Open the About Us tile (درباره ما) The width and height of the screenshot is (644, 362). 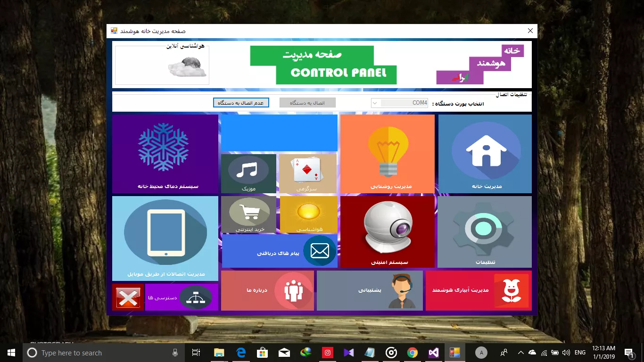267,290
